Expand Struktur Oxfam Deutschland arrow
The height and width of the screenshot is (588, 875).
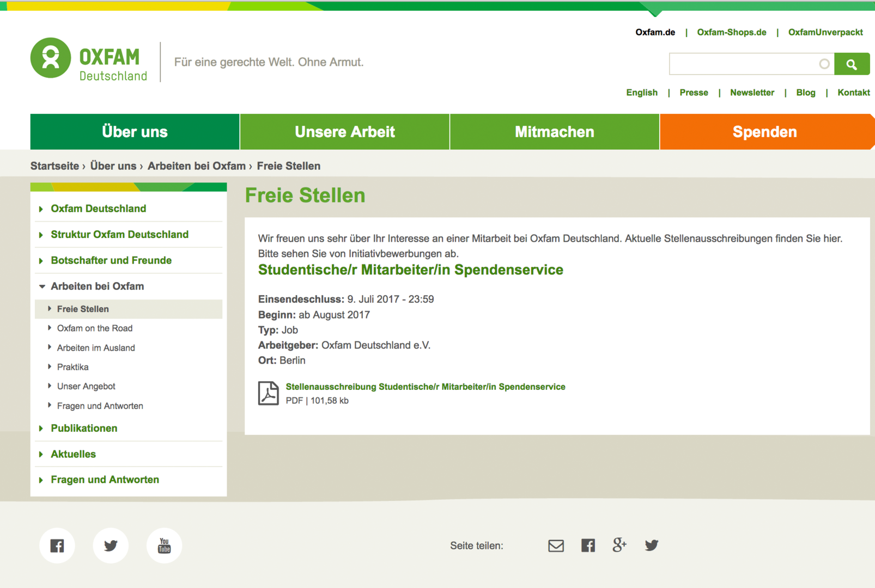pyautogui.click(x=41, y=235)
